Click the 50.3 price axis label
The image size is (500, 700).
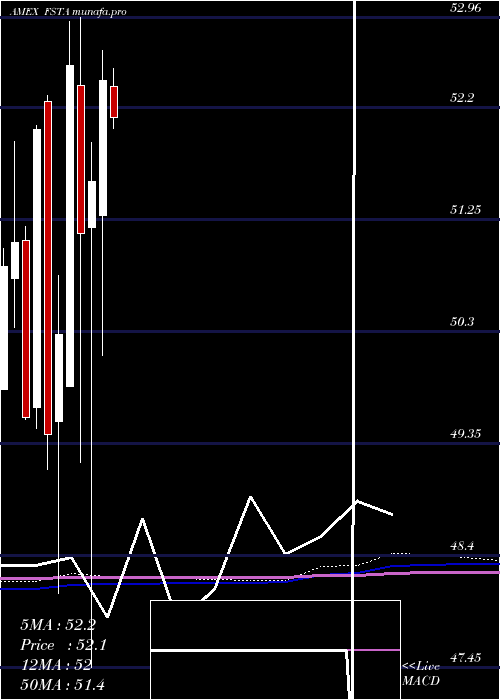click(x=462, y=321)
